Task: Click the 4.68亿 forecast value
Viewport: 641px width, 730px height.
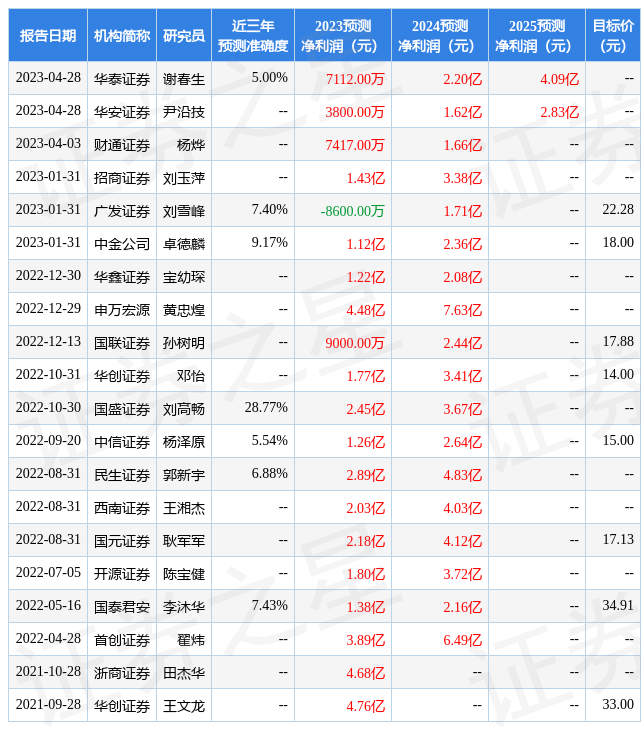Action: (365, 674)
